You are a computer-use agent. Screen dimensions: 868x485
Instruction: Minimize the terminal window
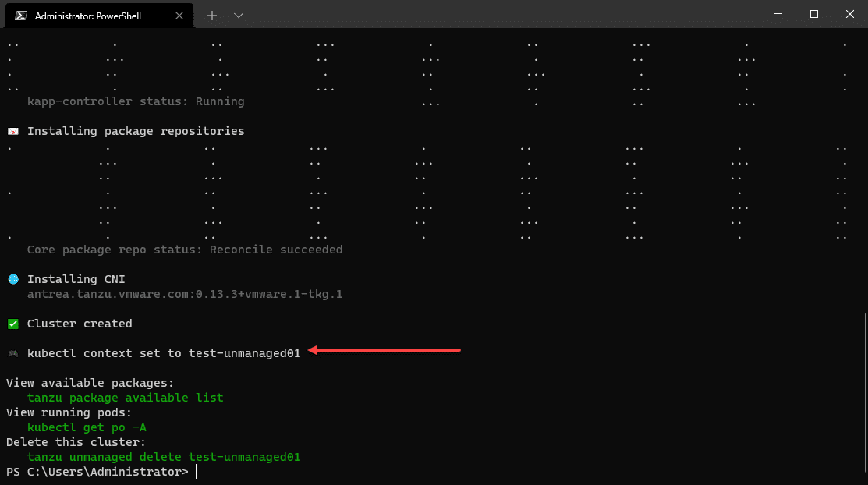[778, 14]
